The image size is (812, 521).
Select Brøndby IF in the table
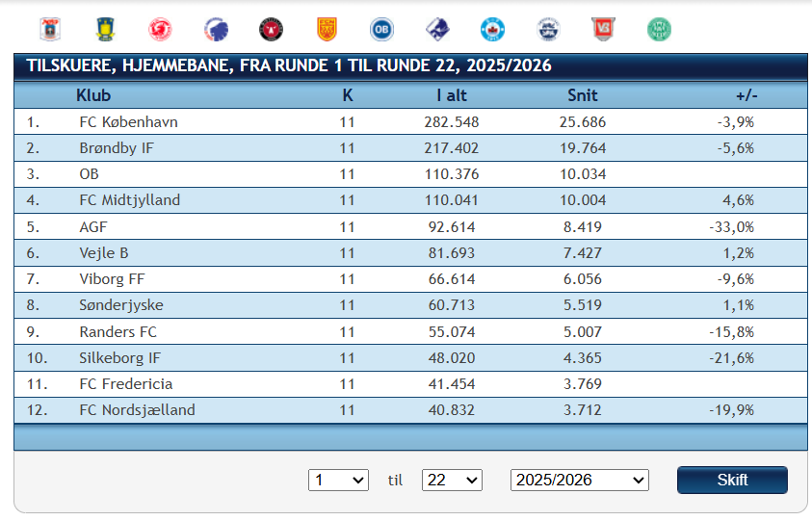(x=117, y=148)
